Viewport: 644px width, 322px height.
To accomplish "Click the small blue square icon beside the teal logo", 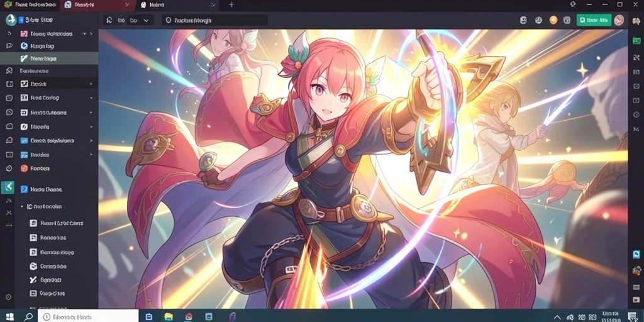I will (21, 19).
